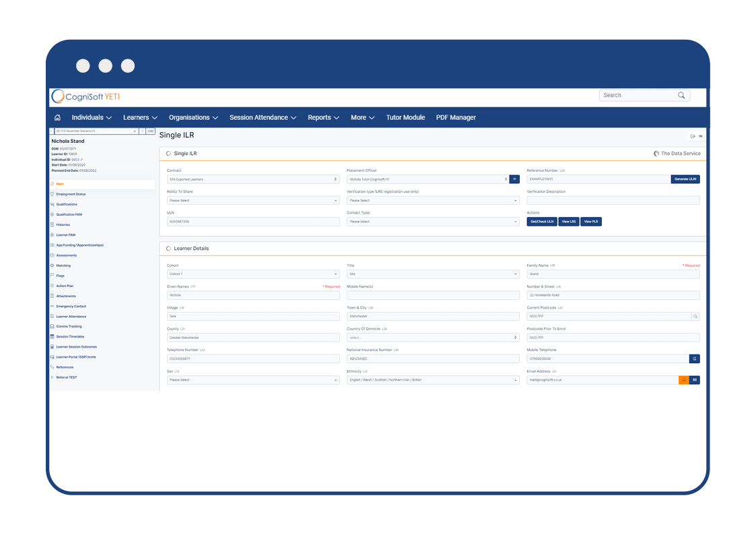Click the View PLR button
Screen dimensions: 756x535
[x=590, y=222]
